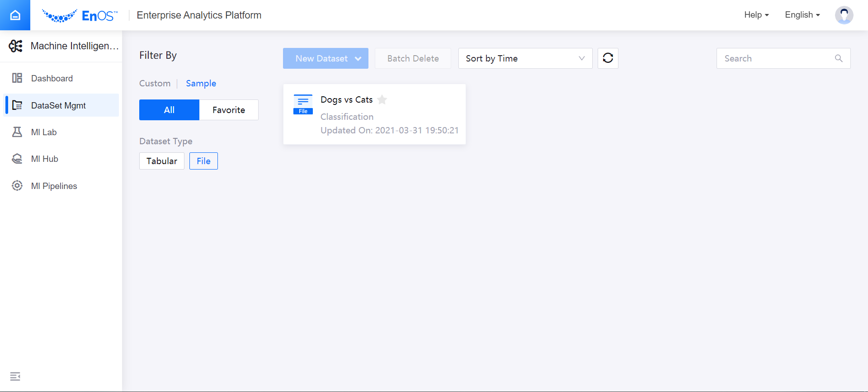This screenshot has width=868, height=392.
Task: Click the user avatar icon
Action: 844,15
